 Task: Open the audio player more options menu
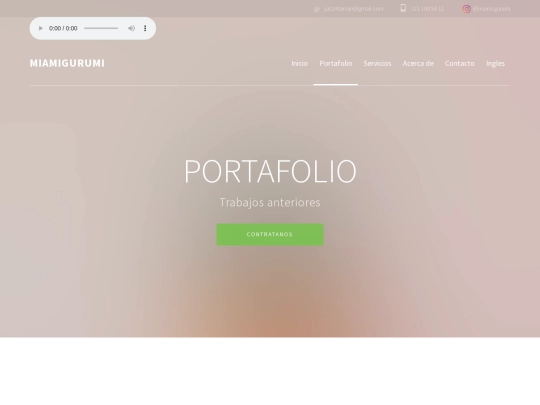[145, 28]
